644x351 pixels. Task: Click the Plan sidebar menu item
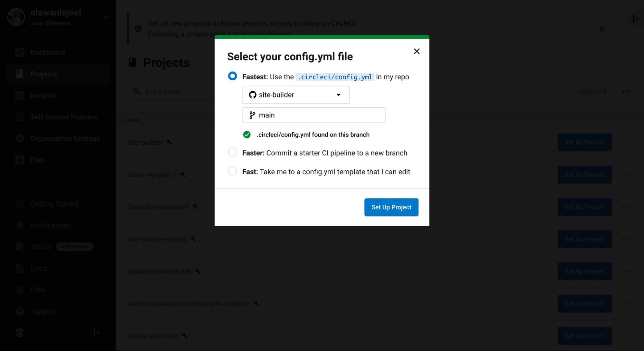click(x=37, y=159)
